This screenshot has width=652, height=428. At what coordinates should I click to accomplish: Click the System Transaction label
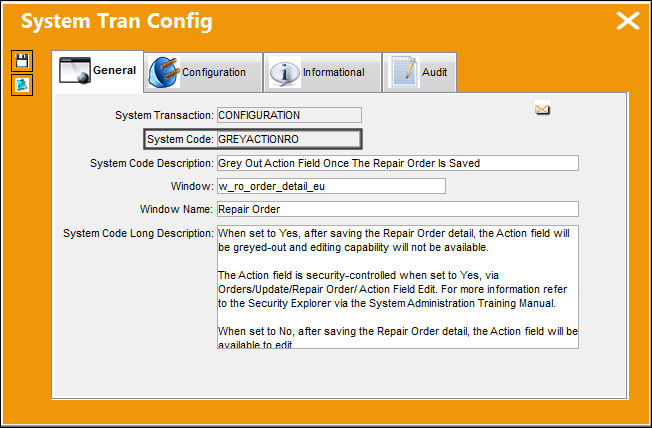coord(164,115)
